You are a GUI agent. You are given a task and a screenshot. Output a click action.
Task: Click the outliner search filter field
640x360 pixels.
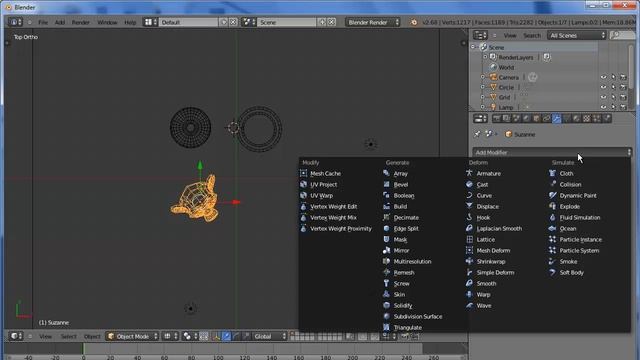(x=622, y=36)
